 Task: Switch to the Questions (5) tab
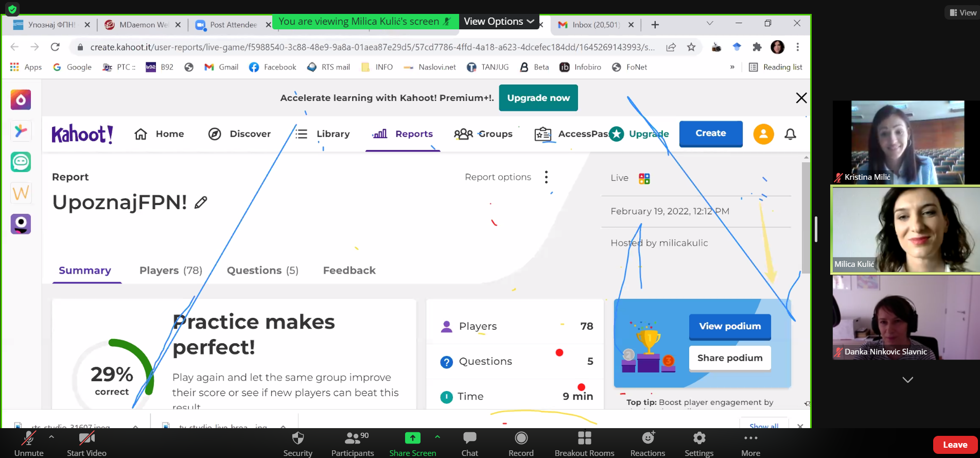(262, 270)
